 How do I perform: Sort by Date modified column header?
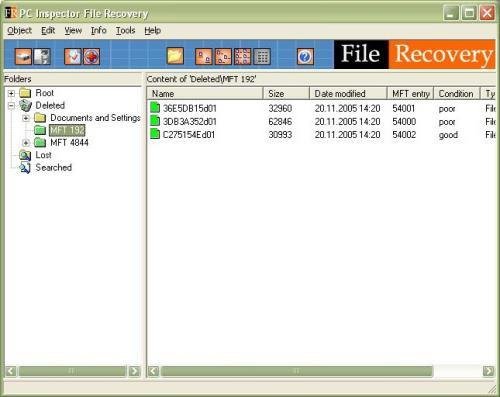[348, 94]
